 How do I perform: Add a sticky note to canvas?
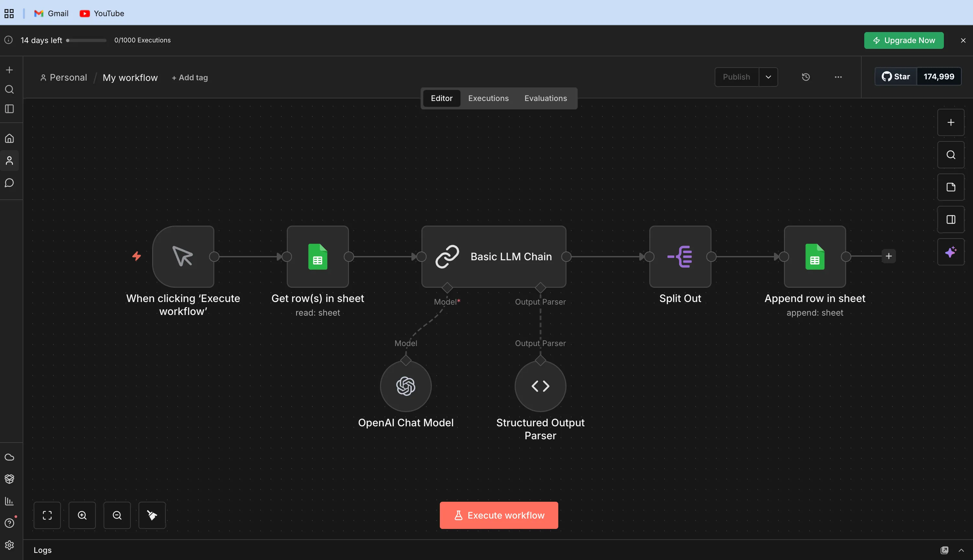[951, 187]
